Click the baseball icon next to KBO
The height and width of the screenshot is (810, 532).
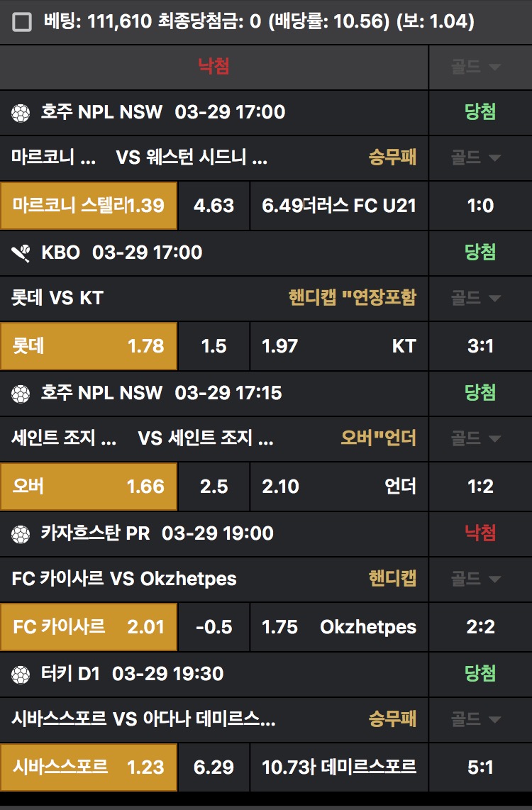21,253
